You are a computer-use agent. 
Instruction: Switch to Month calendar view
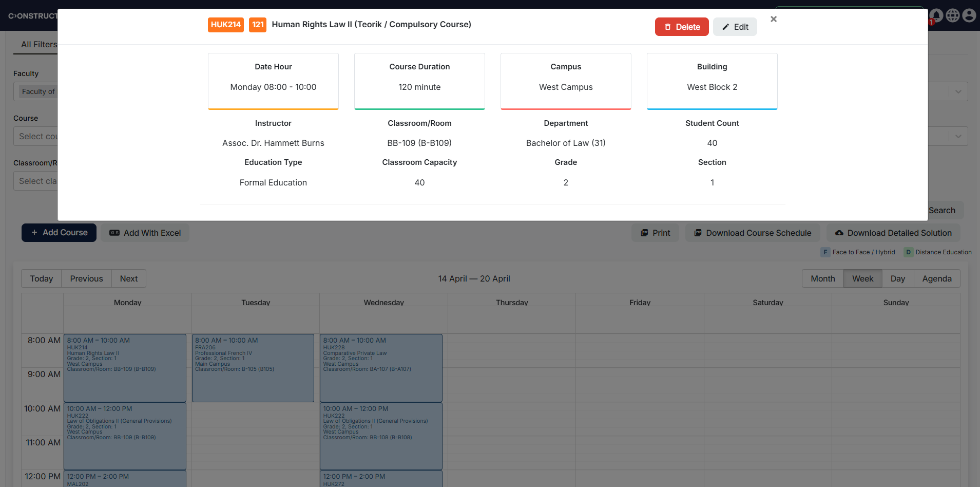[x=822, y=278]
